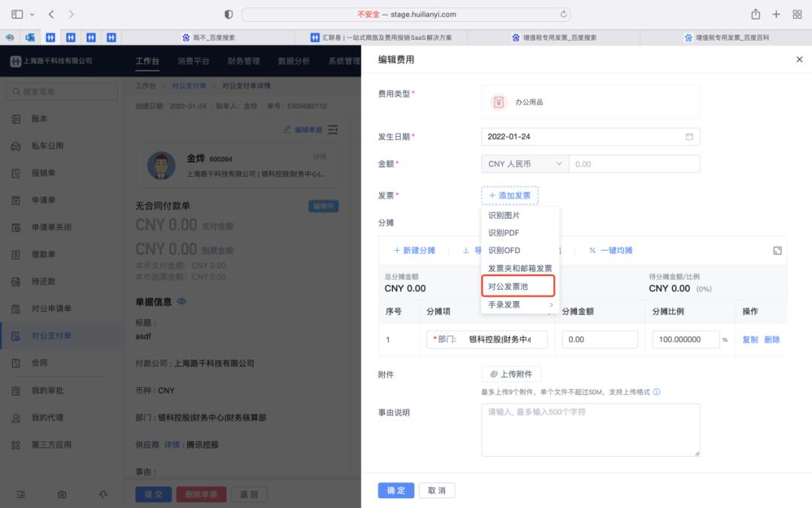Click the camera icon in the bottom bar
The image size is (812, 508).
[x=62, y=494]
